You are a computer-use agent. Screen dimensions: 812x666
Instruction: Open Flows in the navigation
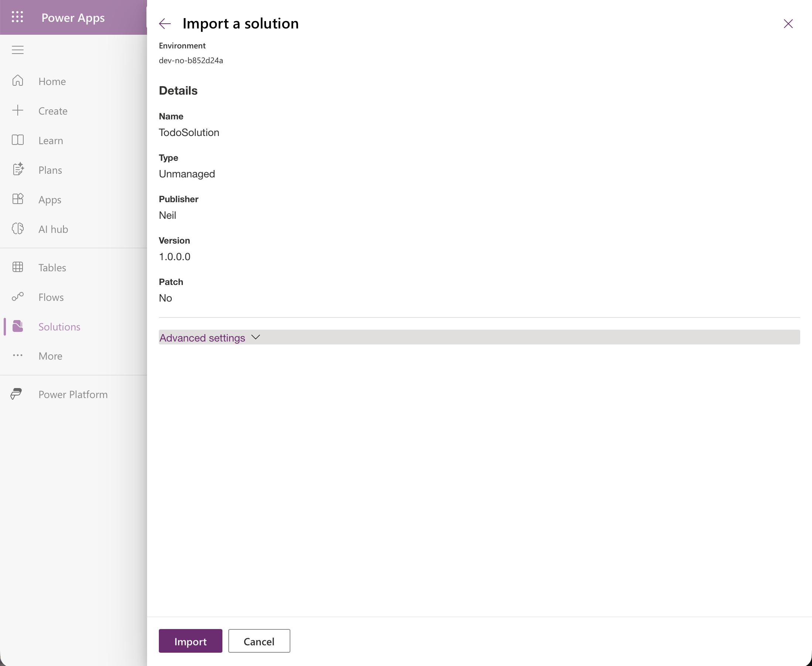click(x=51, y=297)
